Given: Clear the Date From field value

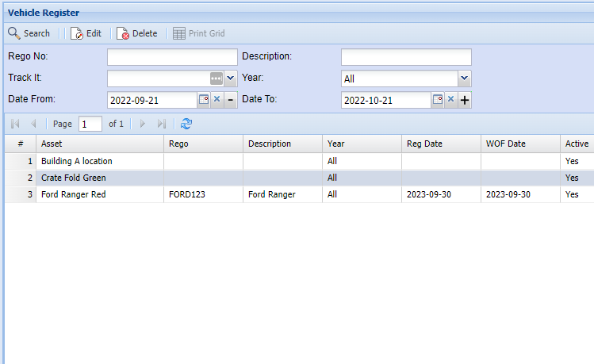Looking at the screenshot, I should (x=217, y=100).
